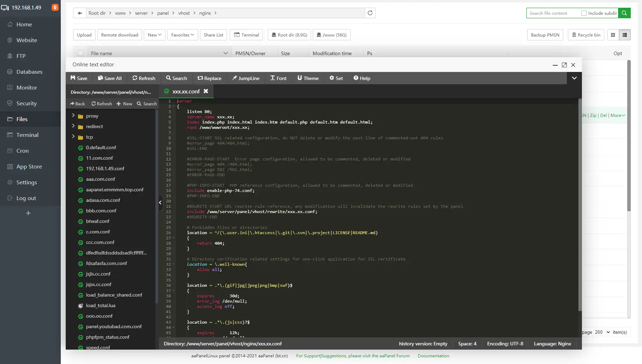Expand the editor toolbar collapse chevron
Image resolution: width=642 pixels, height=364 pixels.
(x=574, y=78)
